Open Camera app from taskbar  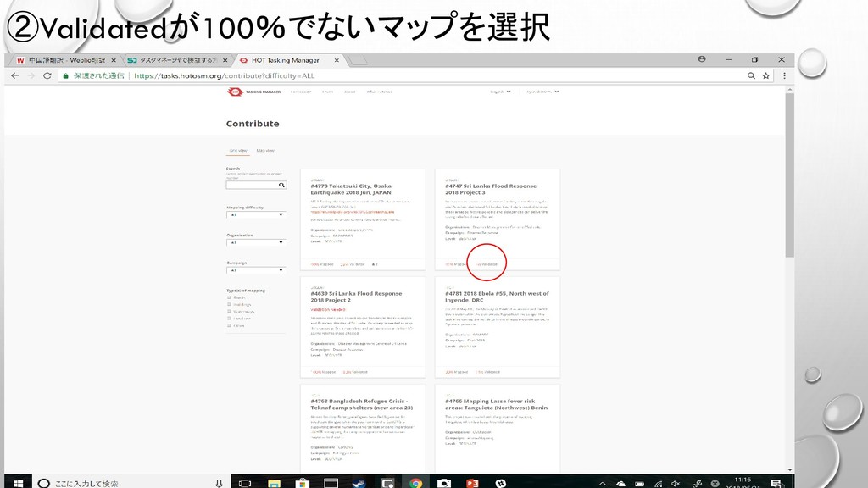click(x=444, y=483)
